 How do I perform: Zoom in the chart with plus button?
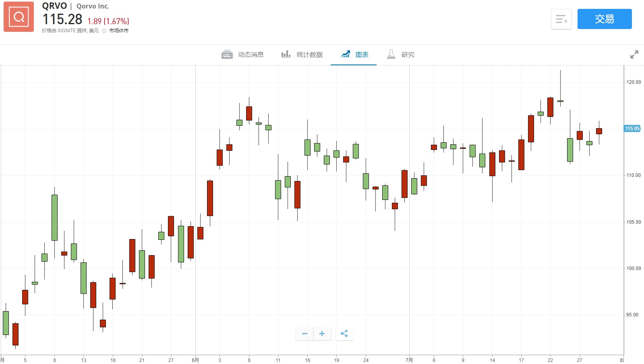[322, 333]
